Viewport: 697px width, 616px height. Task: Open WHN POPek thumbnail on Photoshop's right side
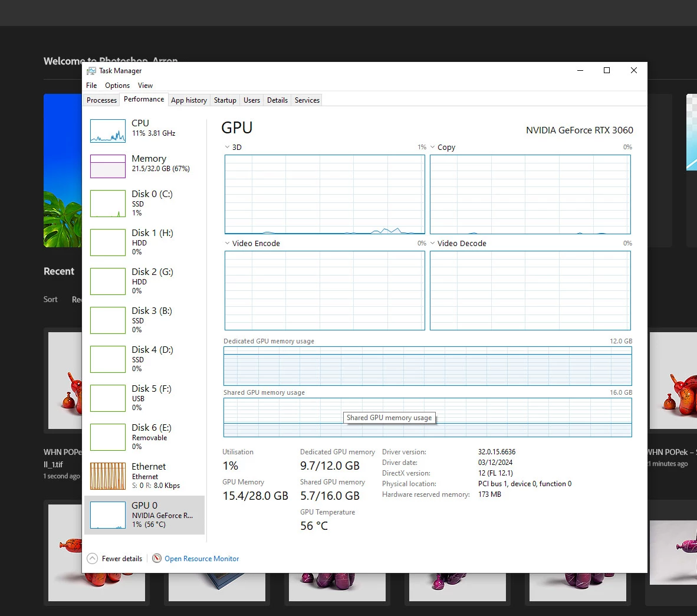[673, 380]
